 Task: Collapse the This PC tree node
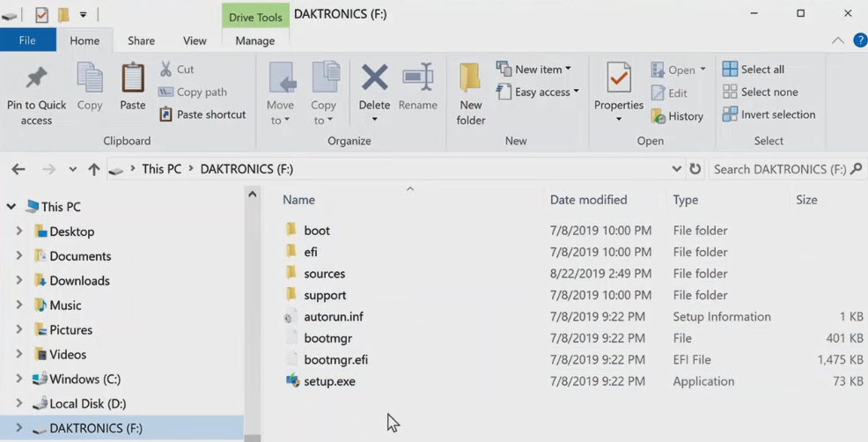click(11, 207)
